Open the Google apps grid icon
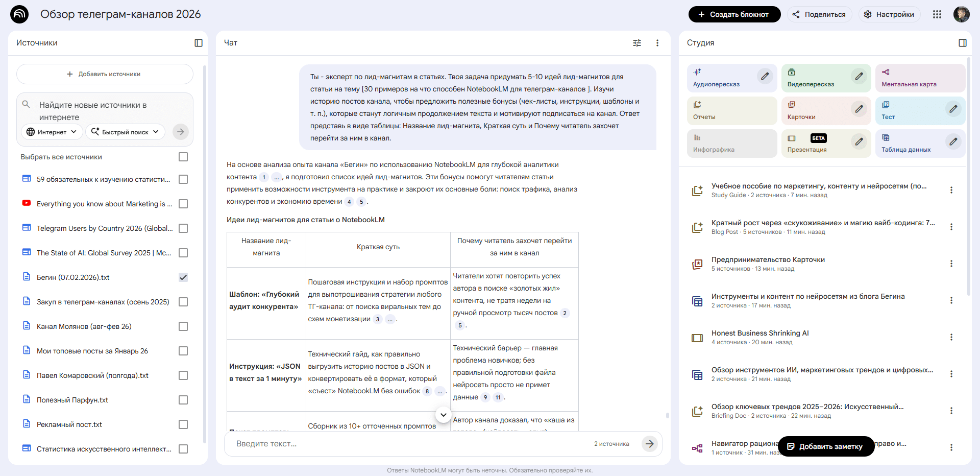The width and height of the screenshot is (980, 476). [x=937, y=14]
